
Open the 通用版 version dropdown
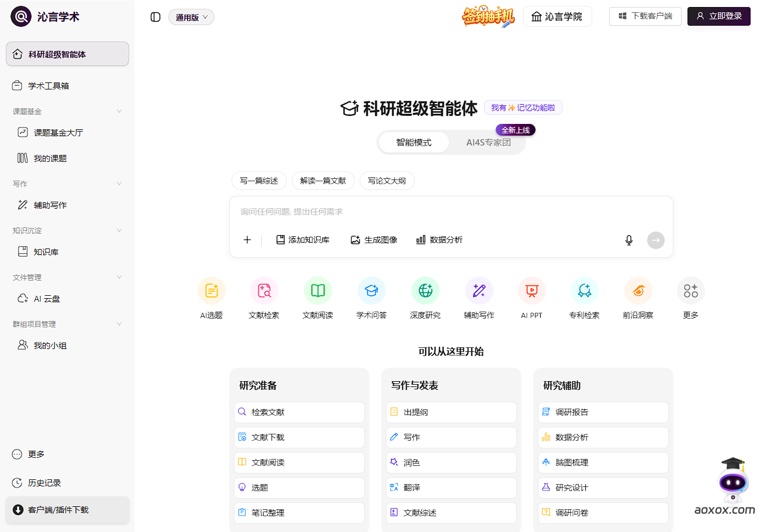[x=191, y=17]
